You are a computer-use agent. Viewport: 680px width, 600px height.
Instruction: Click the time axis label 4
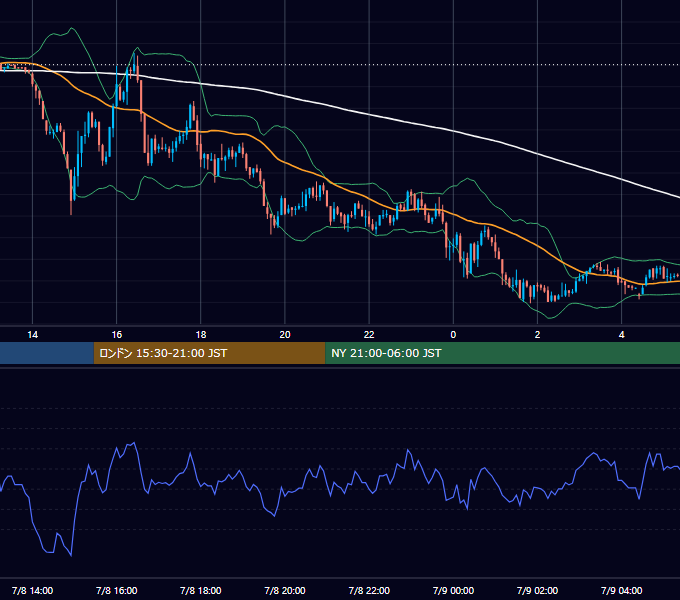coord(621,335)
